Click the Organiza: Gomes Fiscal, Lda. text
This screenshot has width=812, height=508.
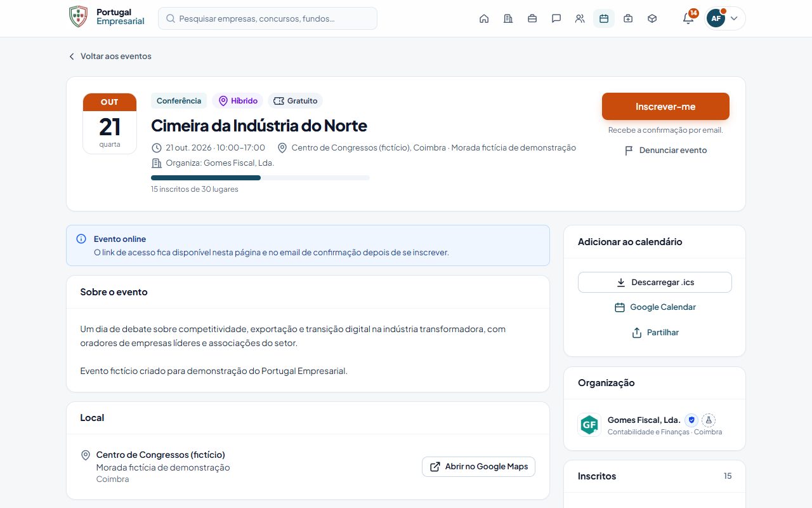click(x=219, y=163)
